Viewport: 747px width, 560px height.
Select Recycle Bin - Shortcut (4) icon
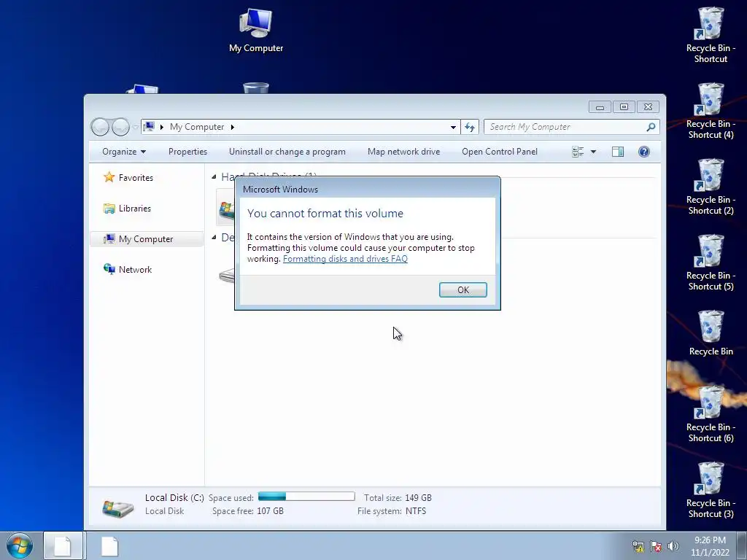[x=711, y=111]
